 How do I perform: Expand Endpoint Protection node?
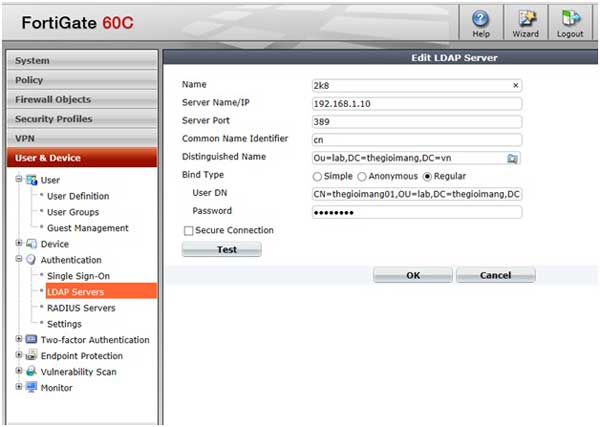click(18, 355)
